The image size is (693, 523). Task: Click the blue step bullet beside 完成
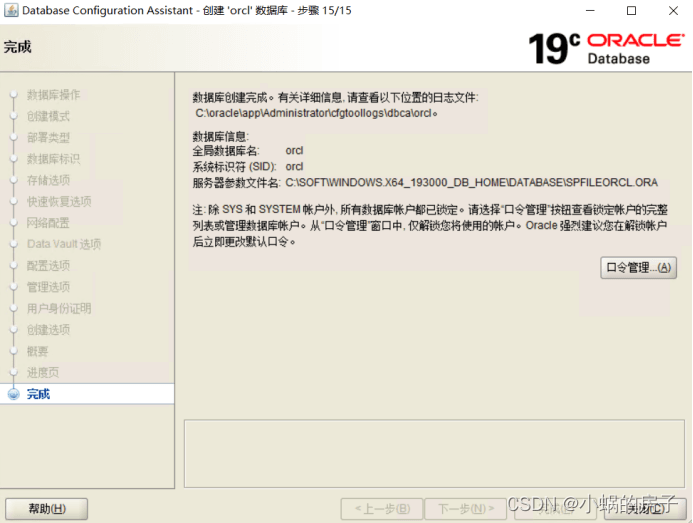(14, 394)
